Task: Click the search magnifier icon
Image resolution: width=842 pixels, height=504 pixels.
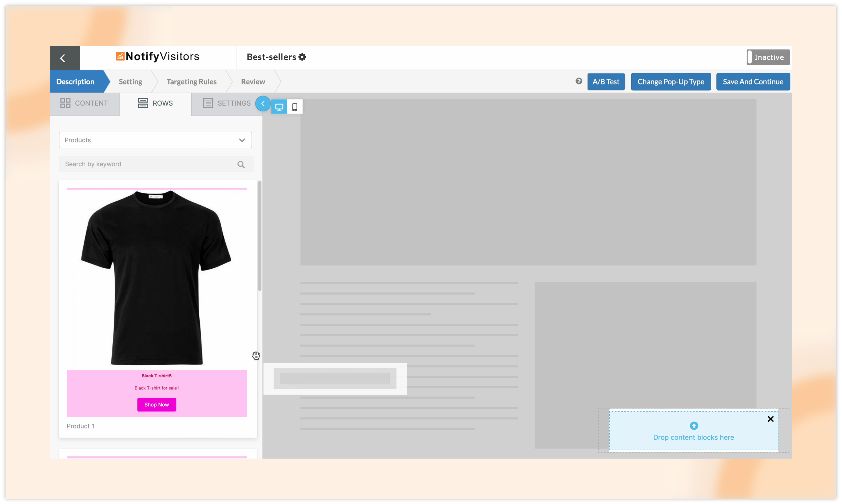Action: [x=241, y=164]
